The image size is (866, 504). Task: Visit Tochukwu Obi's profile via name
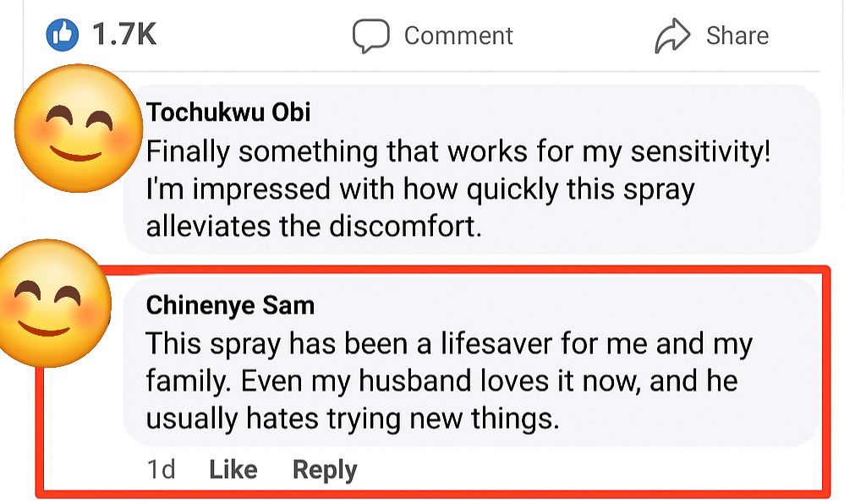pos(228,112)
